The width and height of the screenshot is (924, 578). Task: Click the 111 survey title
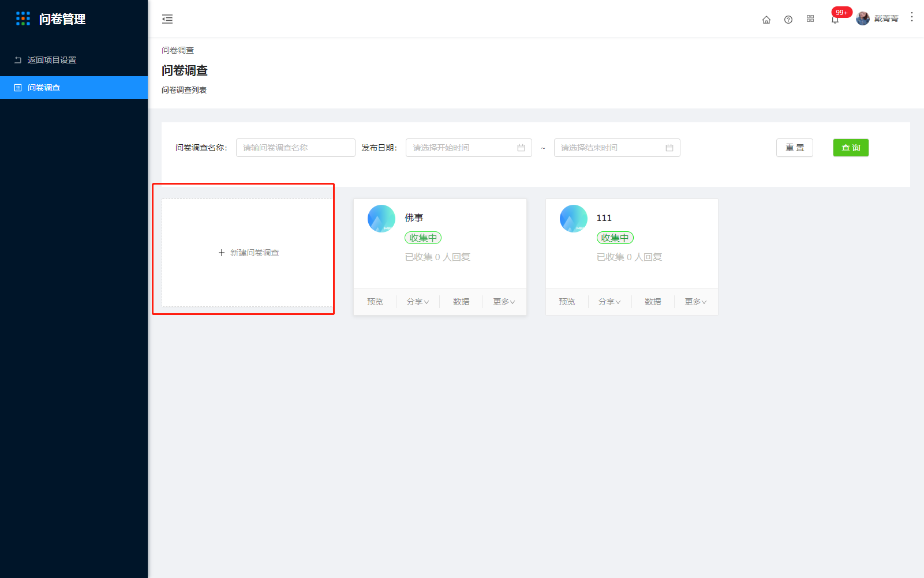pos(604,217)
